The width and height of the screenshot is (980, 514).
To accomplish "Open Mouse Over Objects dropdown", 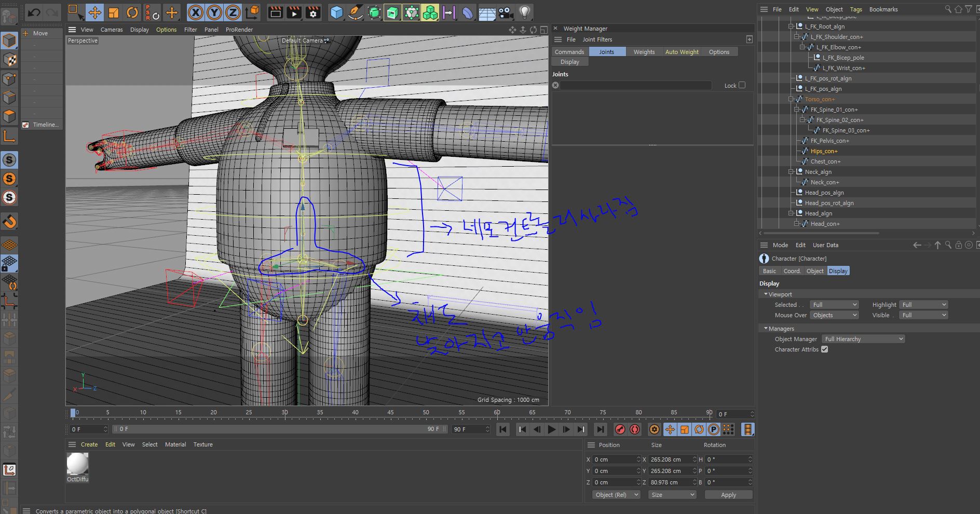I will click(835, 315).
